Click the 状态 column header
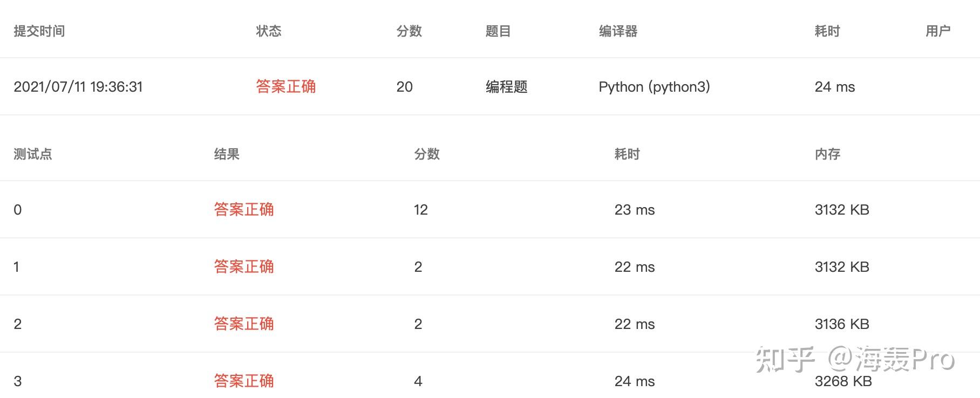The image size is (980, 398). (269, 31)
